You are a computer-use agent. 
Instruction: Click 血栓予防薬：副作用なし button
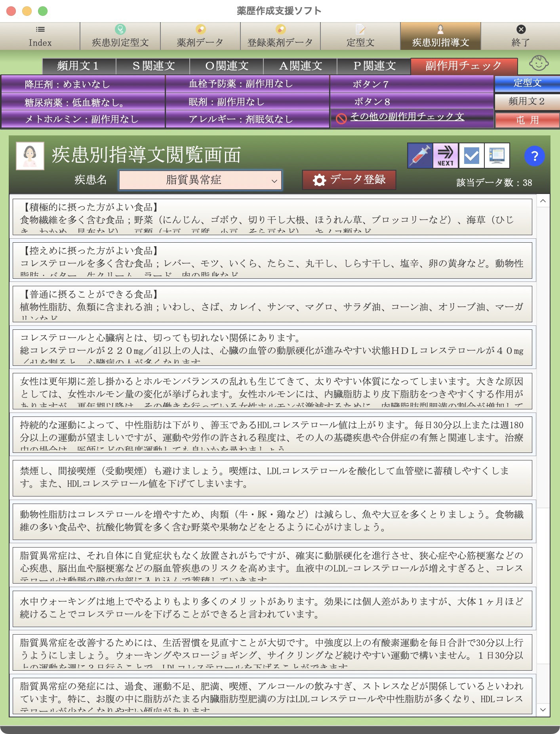click(x=247, y=84)
